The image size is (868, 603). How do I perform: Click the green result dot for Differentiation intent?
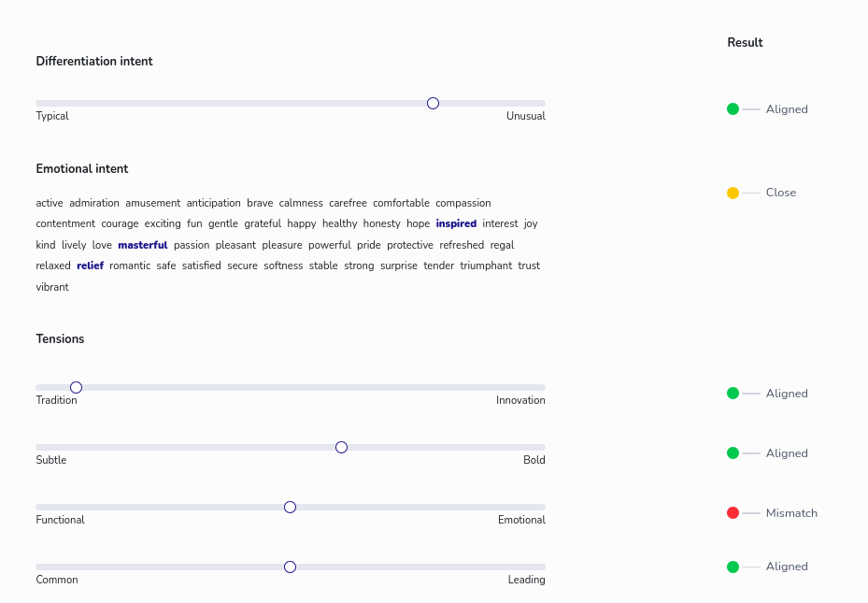(x=733, y=109)
